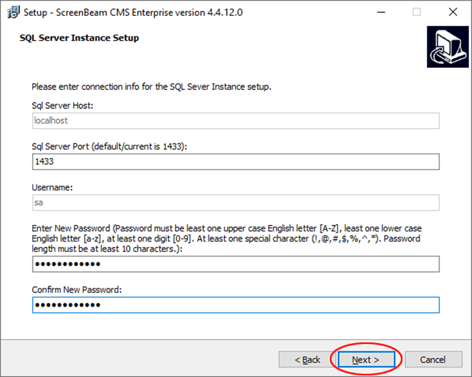Click the Confirm New Password label
472x377 pixels.
[77, 290]
